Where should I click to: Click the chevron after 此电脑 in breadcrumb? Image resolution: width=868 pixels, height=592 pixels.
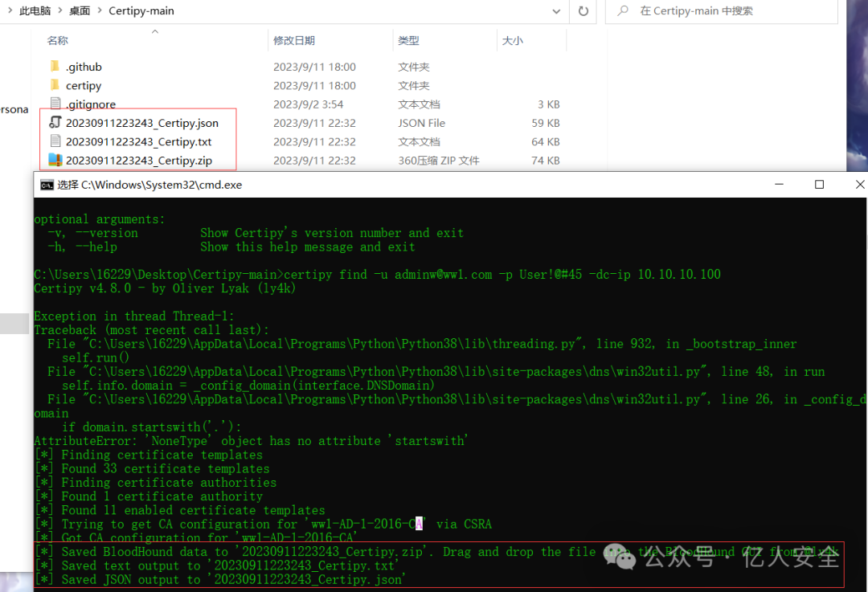[59, 10]
